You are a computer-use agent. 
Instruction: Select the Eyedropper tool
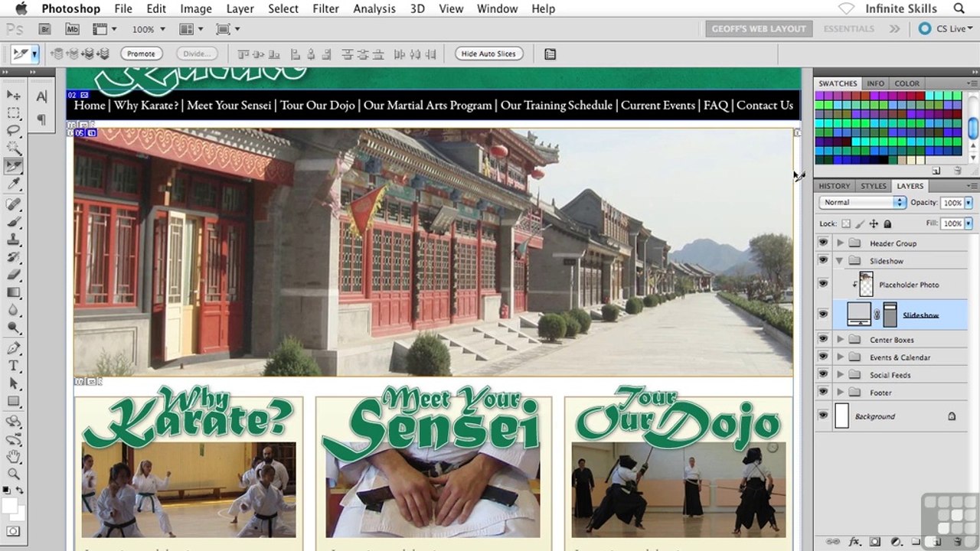(x=14, y=184)
